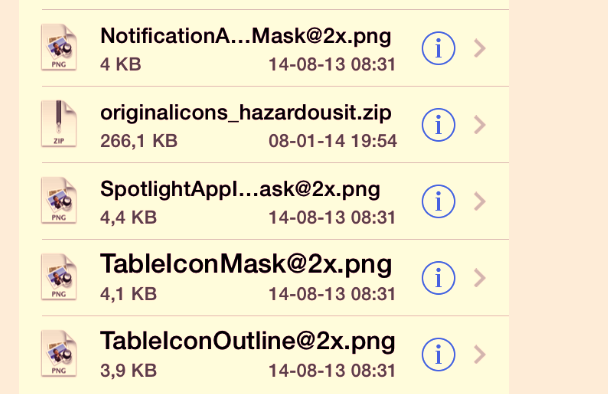Select file name TableIconMask@2x.png

coord(246,264)
